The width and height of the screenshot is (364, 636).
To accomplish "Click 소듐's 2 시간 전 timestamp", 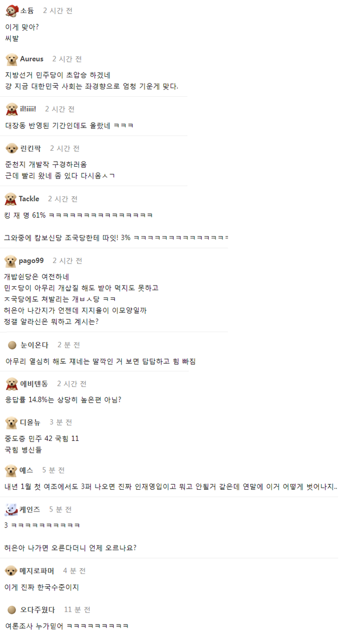I will (x=57, y=11).
